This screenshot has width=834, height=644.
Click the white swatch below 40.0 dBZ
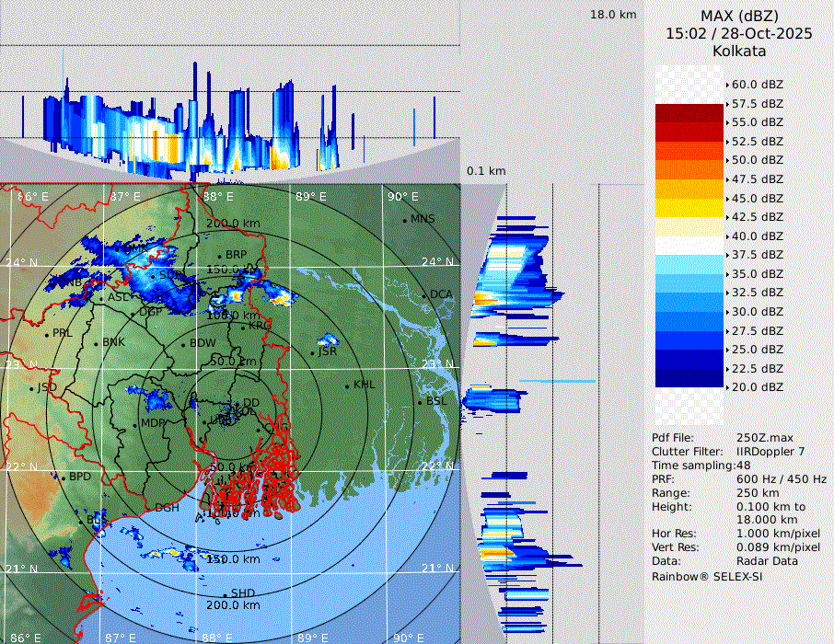689,246
